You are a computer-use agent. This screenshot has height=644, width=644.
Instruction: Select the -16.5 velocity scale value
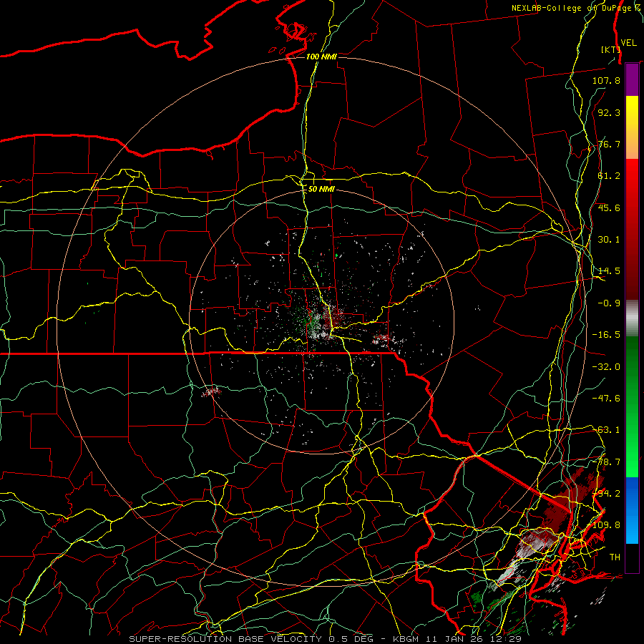tap(606, 335)
